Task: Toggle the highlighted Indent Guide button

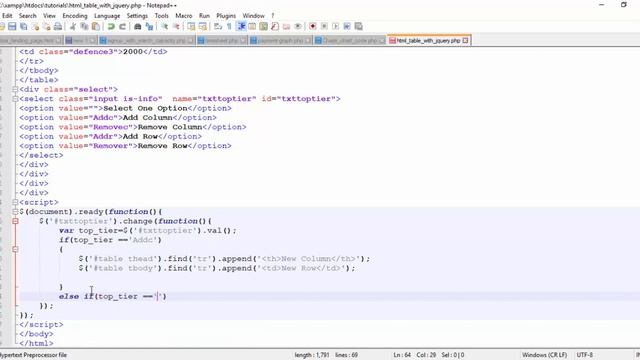Action: tap(241, 27)
